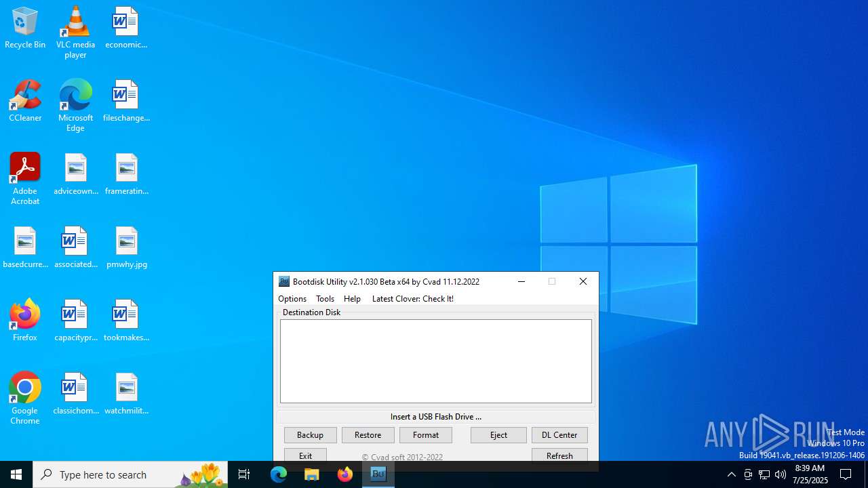Minimize the Bootdisk Utility window

521,281
